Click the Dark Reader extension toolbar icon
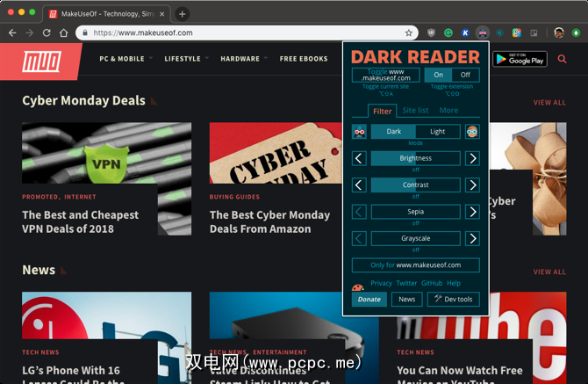Image resolution: width=588 pixels, height=384 pixels. click(x=483, y=33)
